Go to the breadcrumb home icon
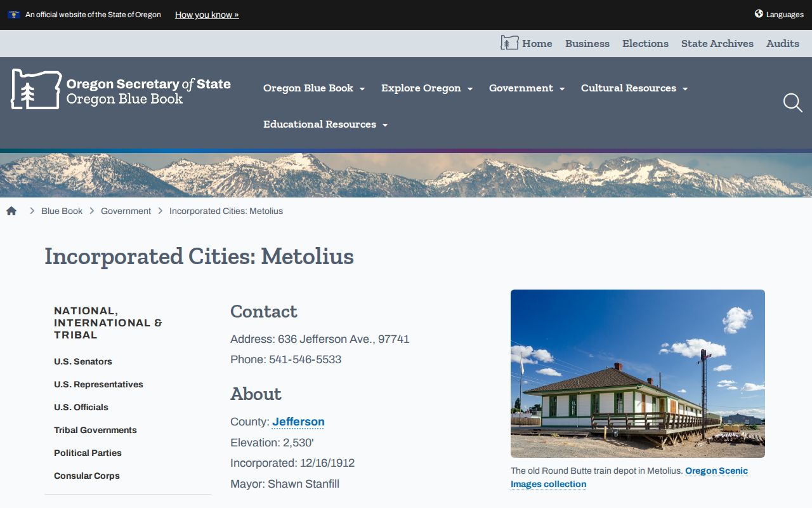Viewport: 812px width, 508px height. click(x=11, y=211)
